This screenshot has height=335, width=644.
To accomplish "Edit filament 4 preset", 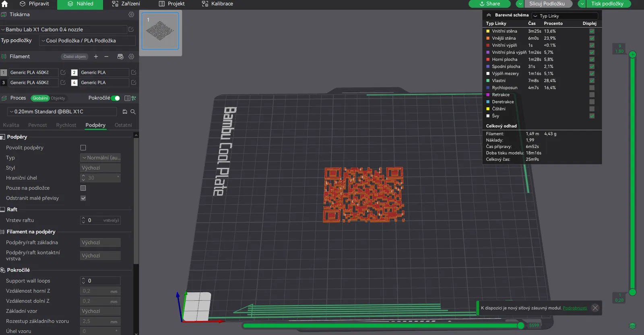I will point(134,82).
